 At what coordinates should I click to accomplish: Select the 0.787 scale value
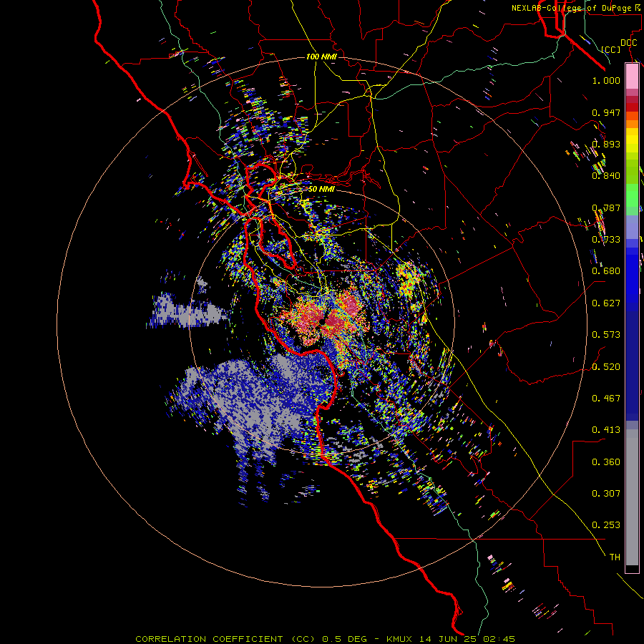[606, 208]
